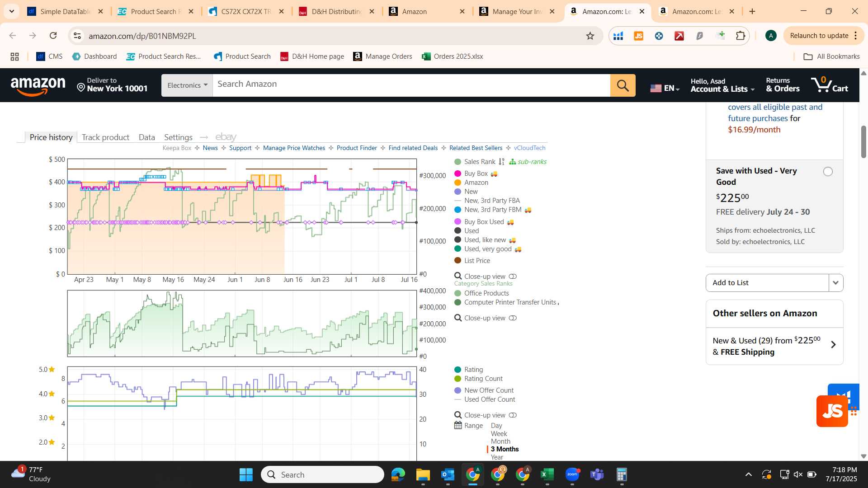The width and height of the screenshot is (868, 488).
Task: Open the Keepa extension bar-chart icon in toolbar
Action: click(x=618, y=36)
